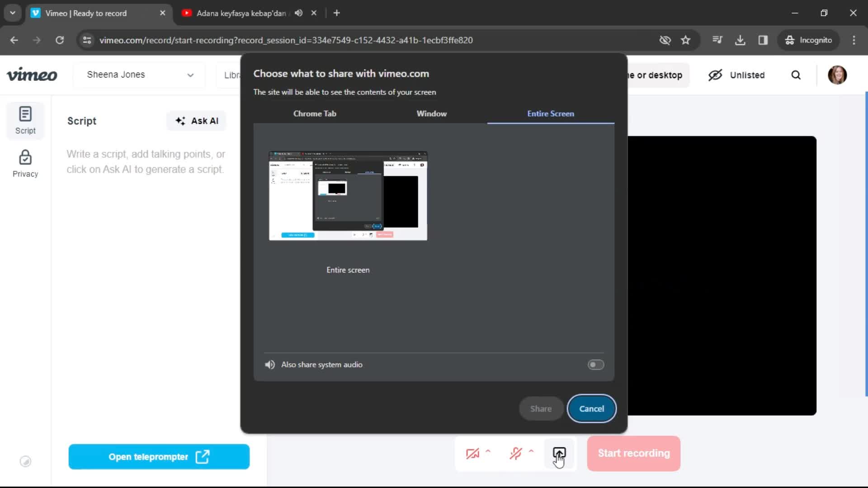This screenshot has width=868, height=488.
Task: Open the tab search dropdown arrow
Action: (13, 13)
